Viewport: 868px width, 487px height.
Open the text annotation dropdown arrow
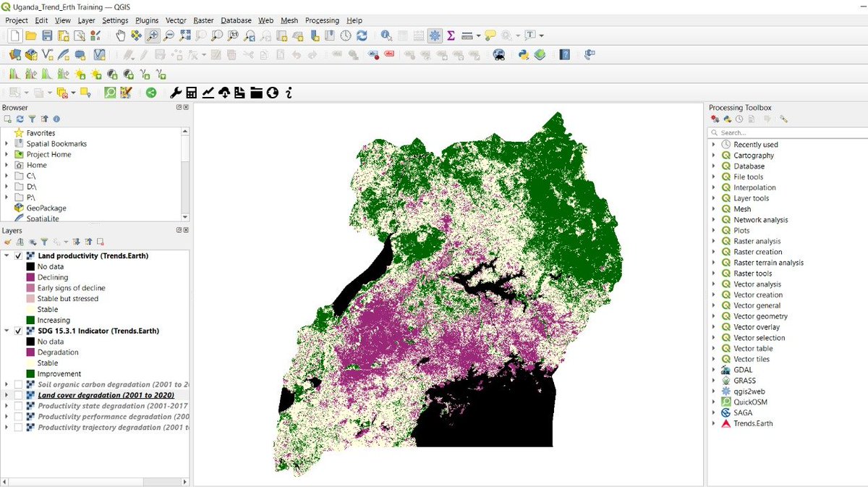541,35
